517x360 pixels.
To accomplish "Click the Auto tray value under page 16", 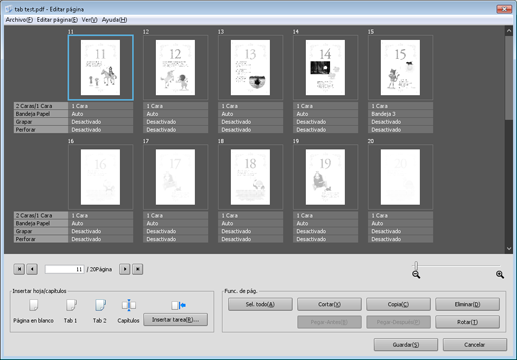I will (x=101, y=223).
